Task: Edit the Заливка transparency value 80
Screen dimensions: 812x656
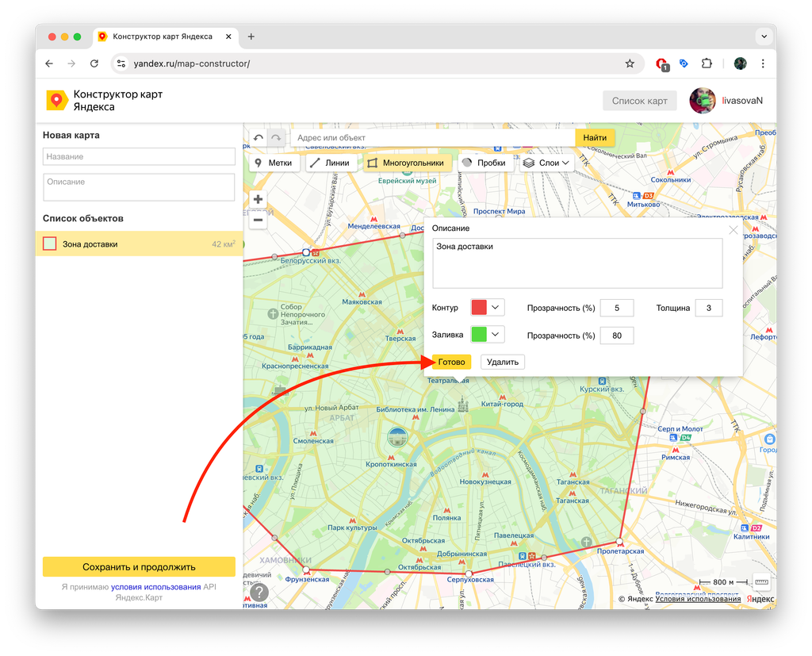Action: coord(617,336)
